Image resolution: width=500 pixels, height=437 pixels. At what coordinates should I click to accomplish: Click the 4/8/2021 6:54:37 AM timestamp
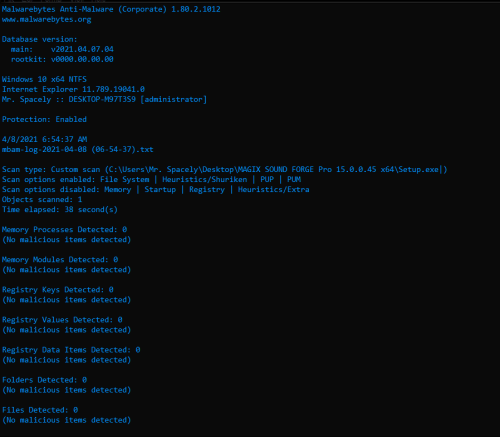(44, 139)
